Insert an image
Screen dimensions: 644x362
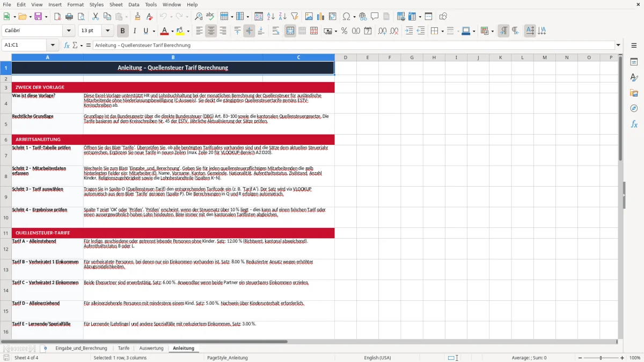(x=309, y=17)
